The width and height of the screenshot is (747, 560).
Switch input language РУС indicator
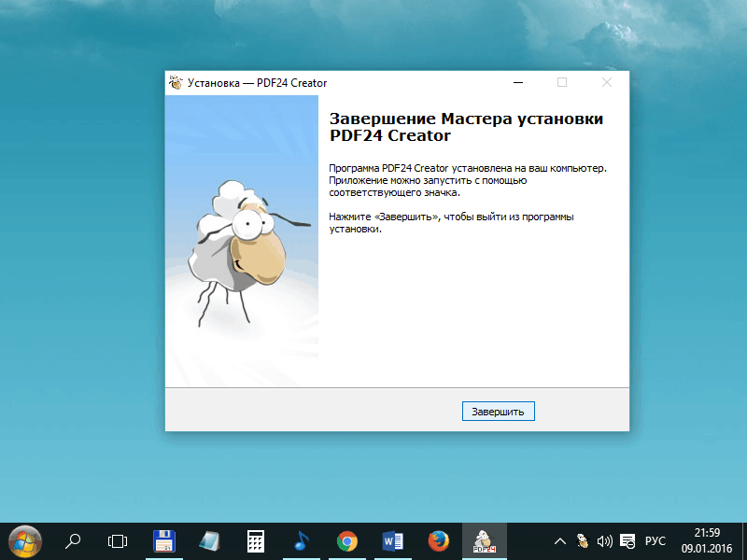click(655, 541)
